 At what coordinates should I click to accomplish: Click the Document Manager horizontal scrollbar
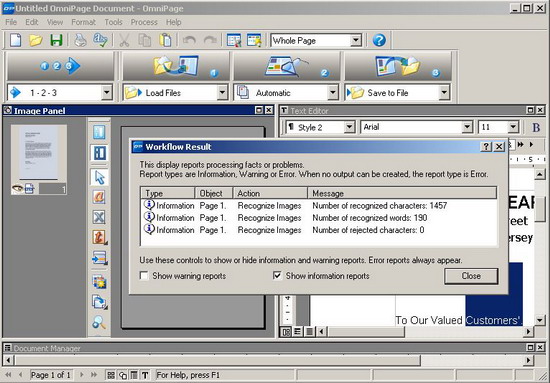[x=217, y=360]
